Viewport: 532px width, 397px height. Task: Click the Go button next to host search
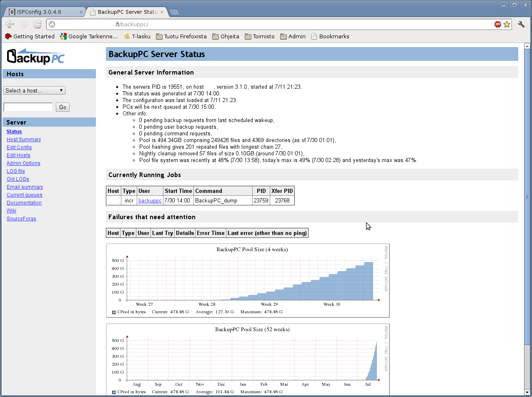pyautogui.click(x=63, y=107)
